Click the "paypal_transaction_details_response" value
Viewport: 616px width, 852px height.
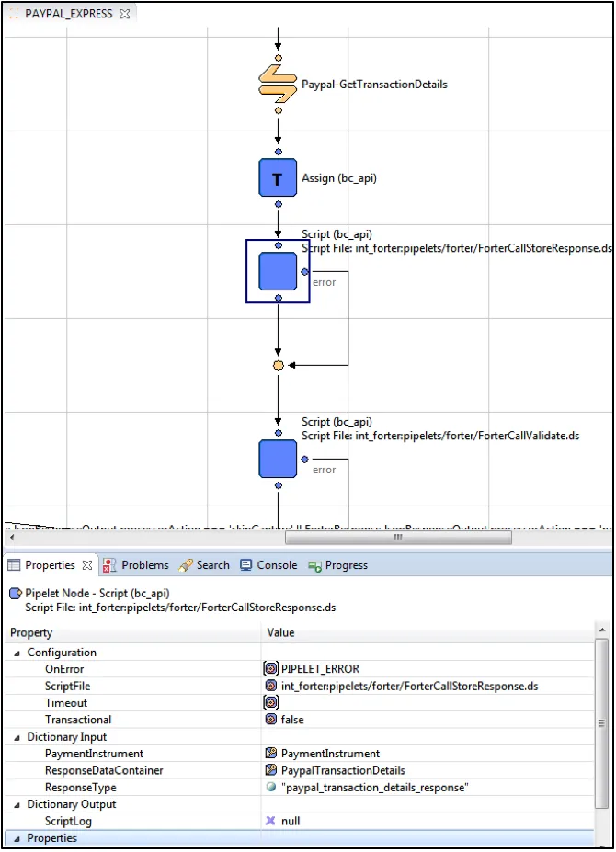click(x=374, y=788)
